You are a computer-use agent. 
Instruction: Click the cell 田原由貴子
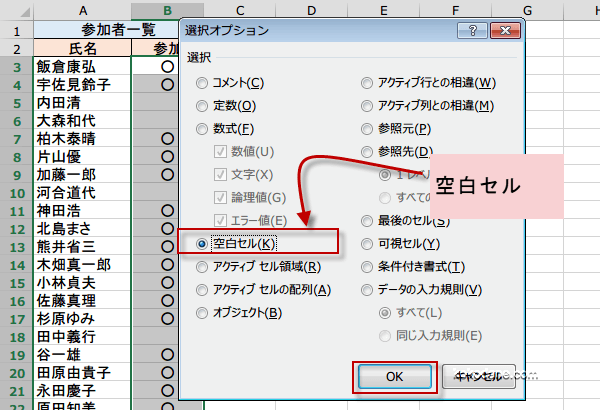click(x=82, y=372)
